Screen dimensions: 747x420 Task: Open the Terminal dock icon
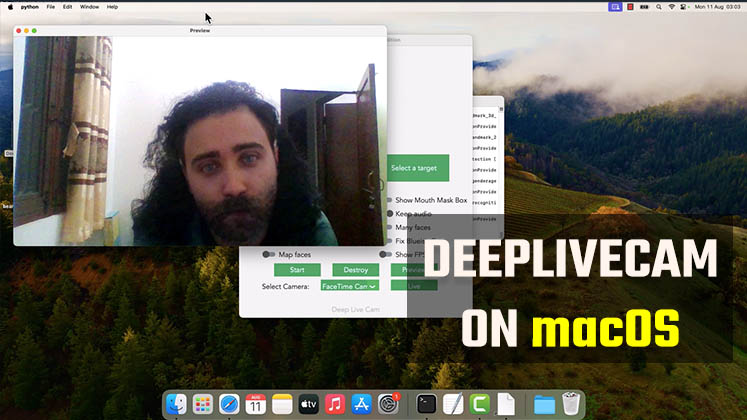pos(426,404)
